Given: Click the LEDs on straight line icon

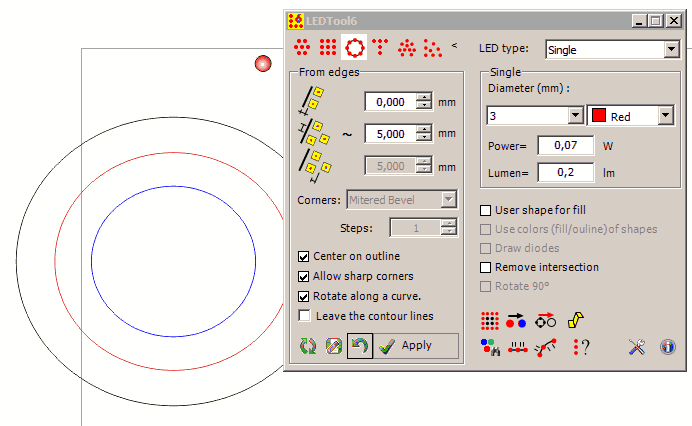Looking at the screenshot, I should [x=517, y=348].
